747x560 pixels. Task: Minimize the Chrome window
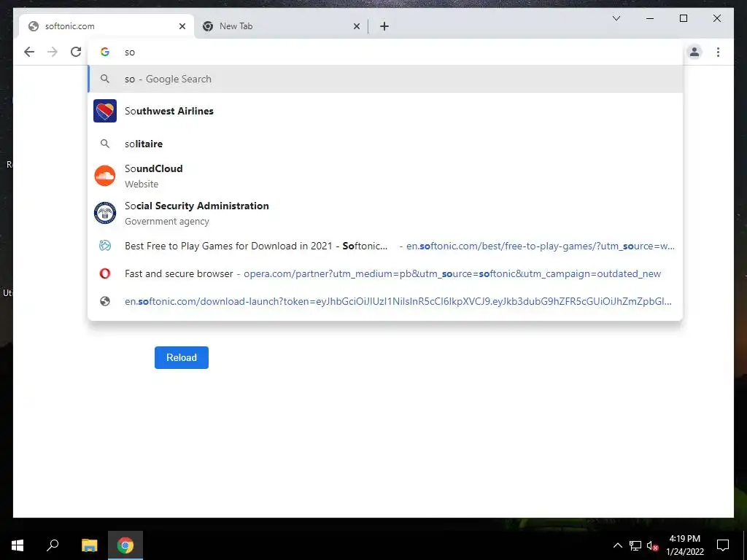(650, 18)
